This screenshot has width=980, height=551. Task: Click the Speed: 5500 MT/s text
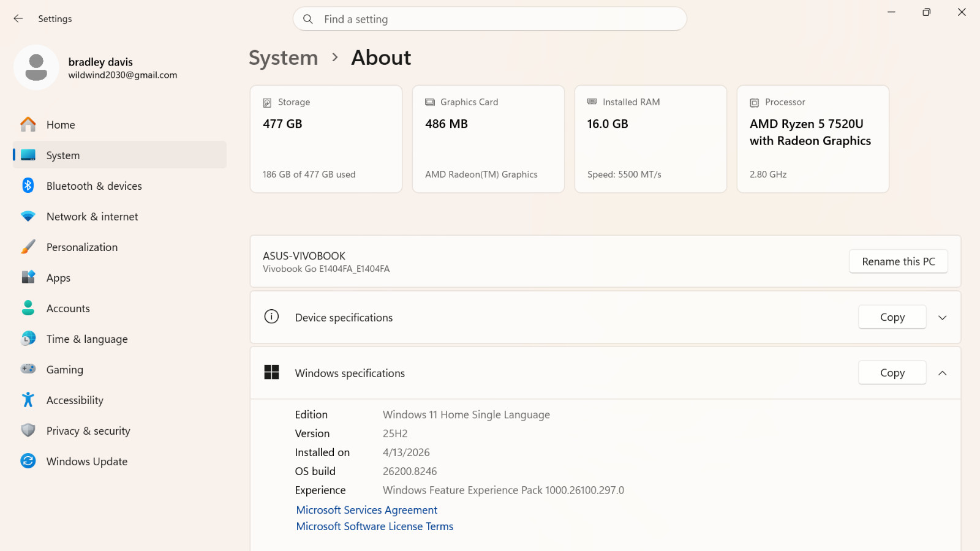pyautogui.click(x=624, y=174)
